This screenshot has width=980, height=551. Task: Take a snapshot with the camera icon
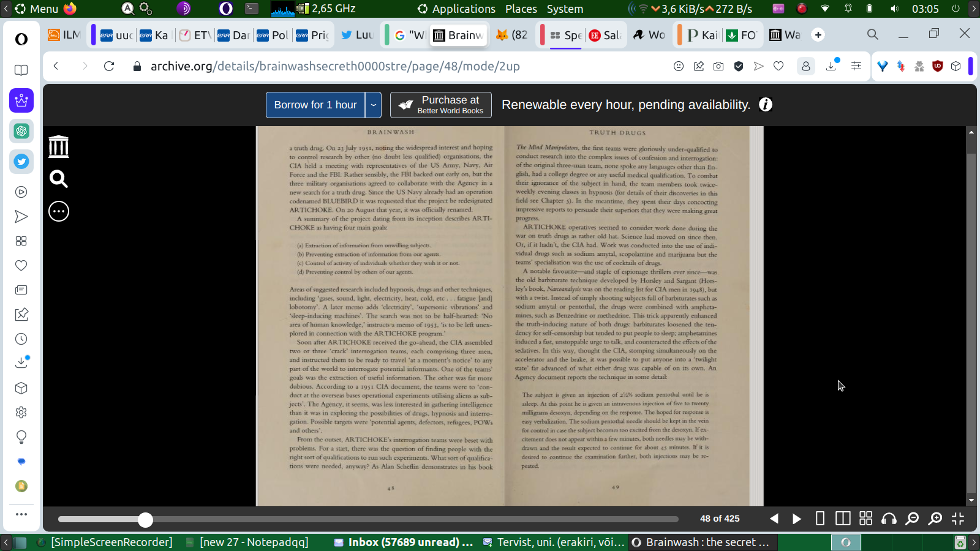tap(718, 66)
